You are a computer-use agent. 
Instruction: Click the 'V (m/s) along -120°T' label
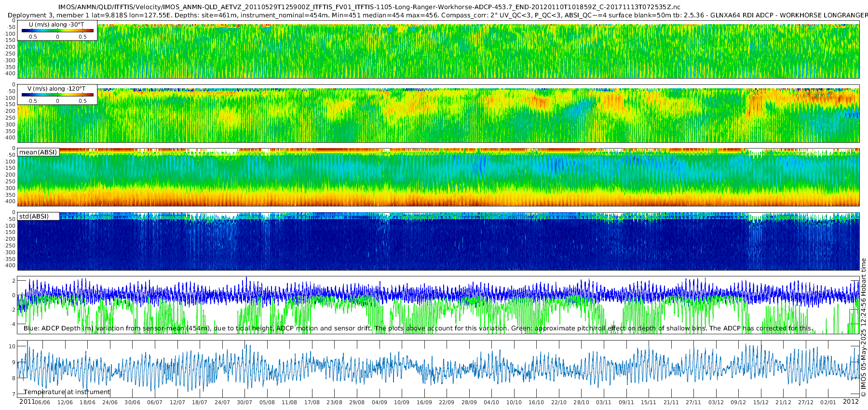pos(56,89)
